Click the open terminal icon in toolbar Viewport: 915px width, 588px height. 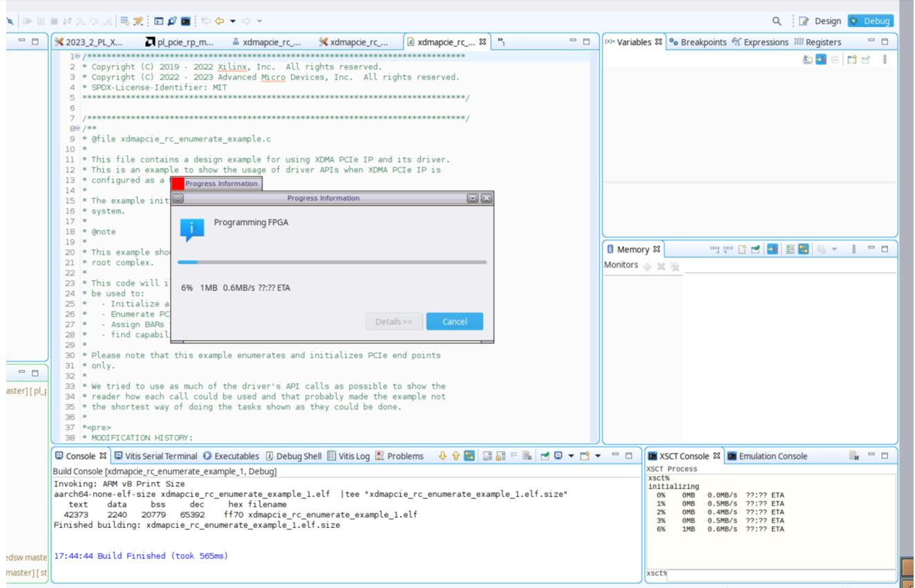pos(158,21)
